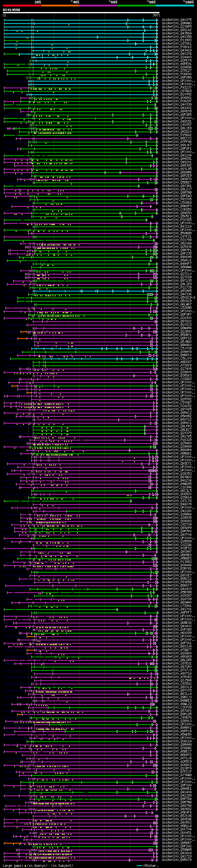
Task: Pick the UniRef100_Q40361 label
Action: 177,186
